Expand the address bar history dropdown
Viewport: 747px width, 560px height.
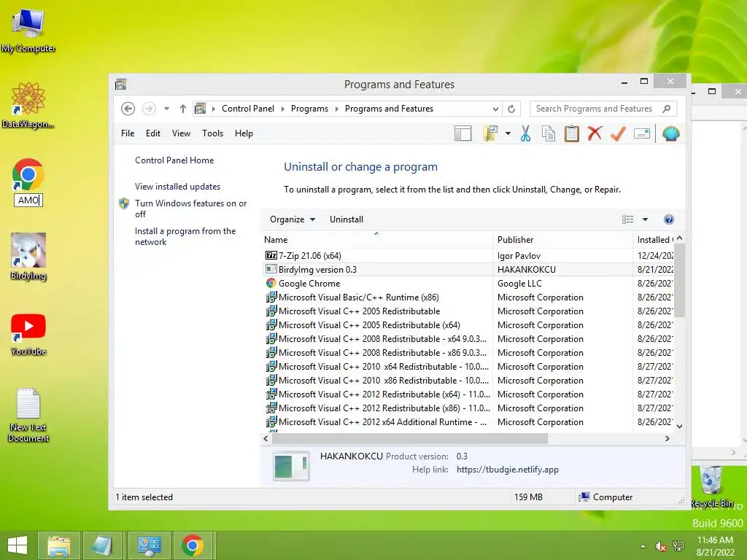495,109
